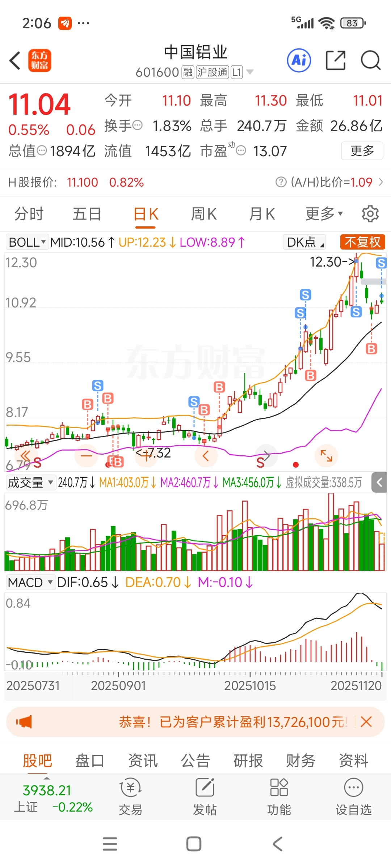
Task: Close the 恭喜 promotion banner
Action: [366, 722]
